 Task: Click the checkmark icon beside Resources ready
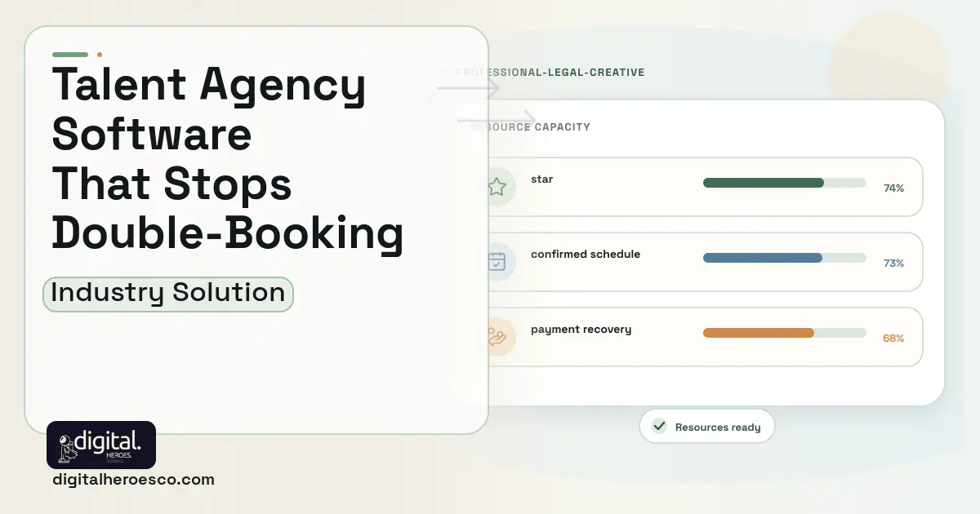(x=659, y=427)
